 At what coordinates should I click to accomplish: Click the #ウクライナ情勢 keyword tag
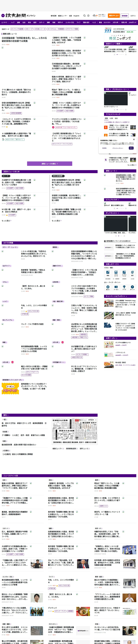72,29
